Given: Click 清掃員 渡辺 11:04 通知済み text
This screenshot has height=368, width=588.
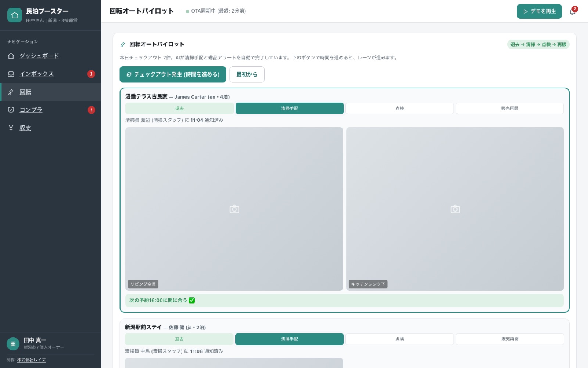Looking at the screenshot, I should pos(174,120).
